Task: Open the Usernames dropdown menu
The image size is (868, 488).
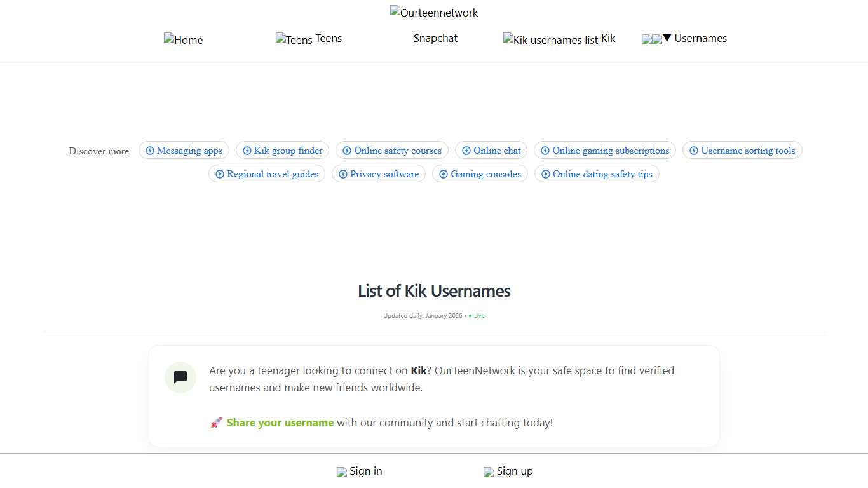Action: tap(700, 38)
